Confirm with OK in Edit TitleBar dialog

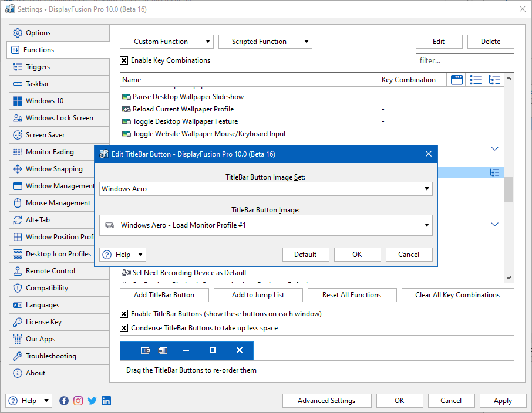point(357,255)
